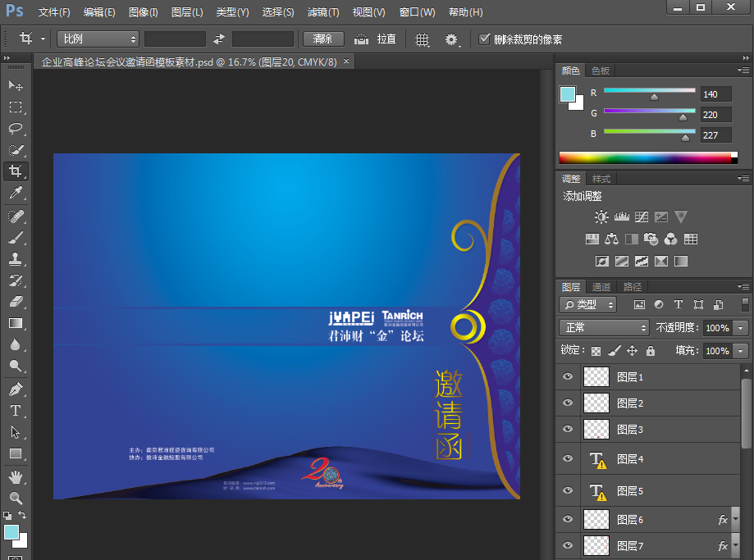Open the 文件(F) menu
This screenshot has width=754, height=560.
pos(54,12)
